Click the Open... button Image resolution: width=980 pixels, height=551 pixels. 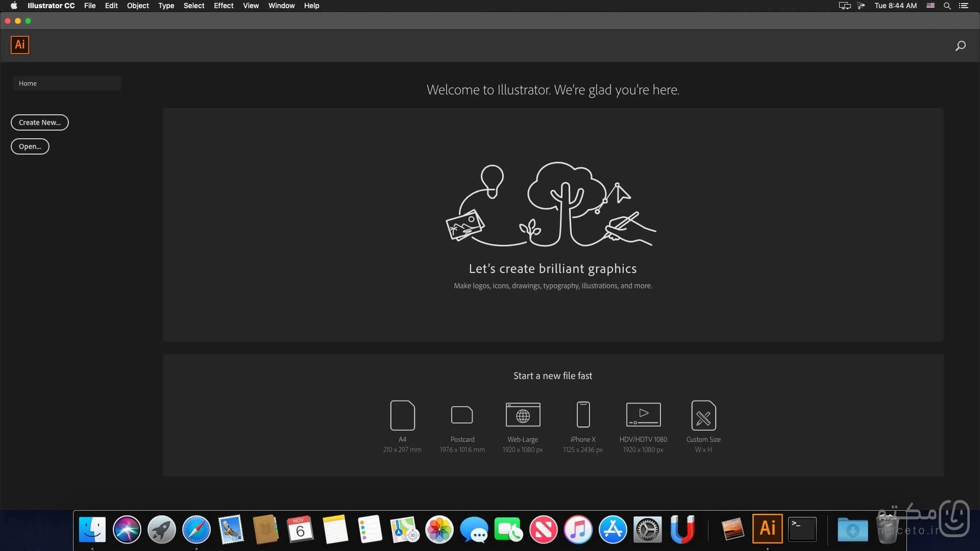coord(30,146)
